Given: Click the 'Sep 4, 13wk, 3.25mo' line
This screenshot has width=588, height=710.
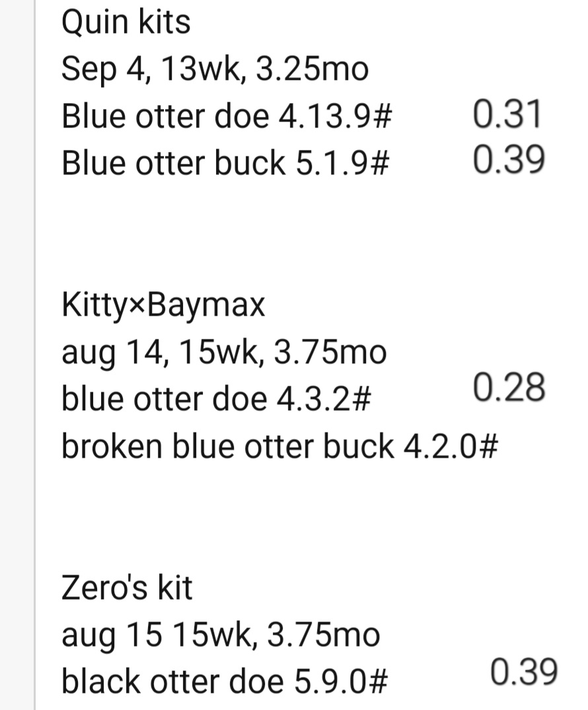Looking at the screenshot, I should [215, 69].
